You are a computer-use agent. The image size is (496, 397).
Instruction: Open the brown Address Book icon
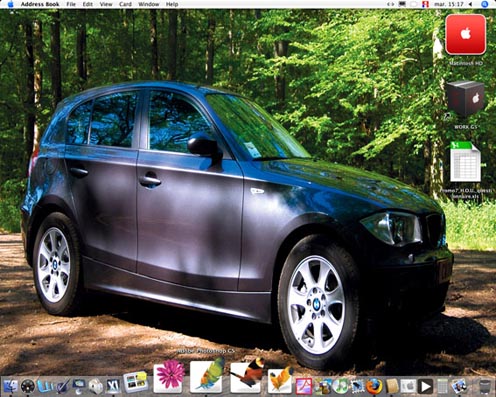(392, 386)
